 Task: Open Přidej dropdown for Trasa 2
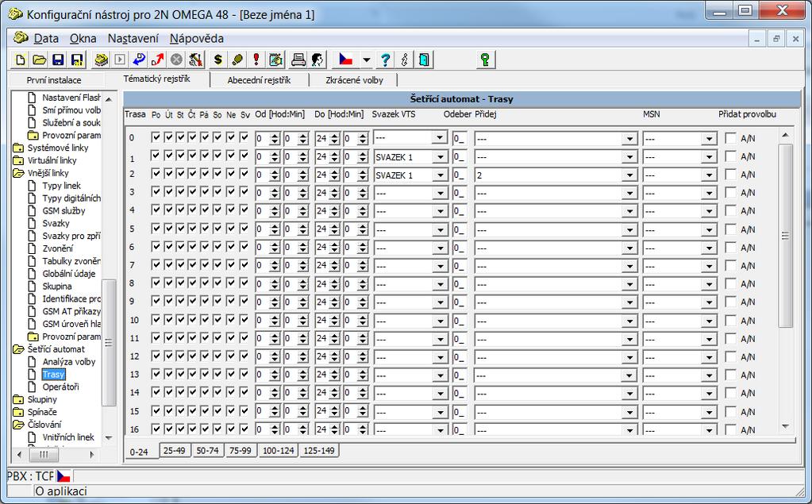click(629, 175)
